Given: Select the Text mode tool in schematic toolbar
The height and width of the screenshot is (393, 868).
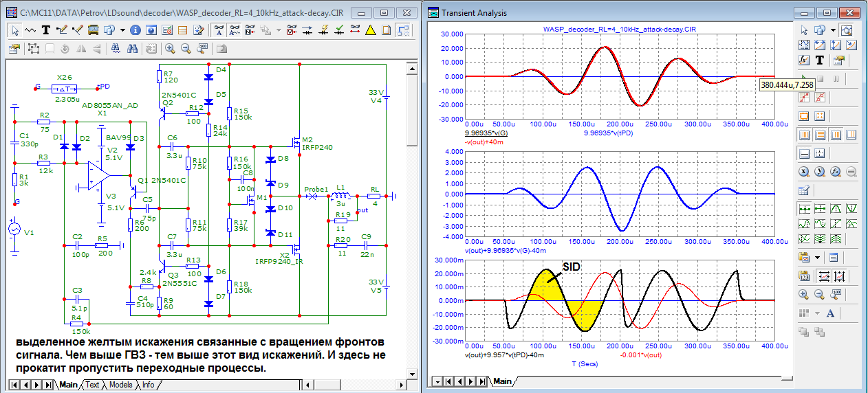Looking at the screenshot, I should [46, 30].
